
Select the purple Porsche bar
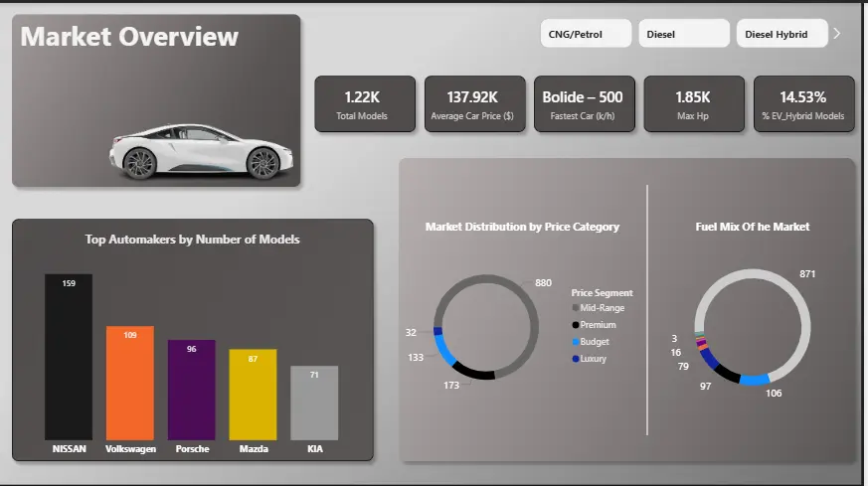[x=192, y=390]
